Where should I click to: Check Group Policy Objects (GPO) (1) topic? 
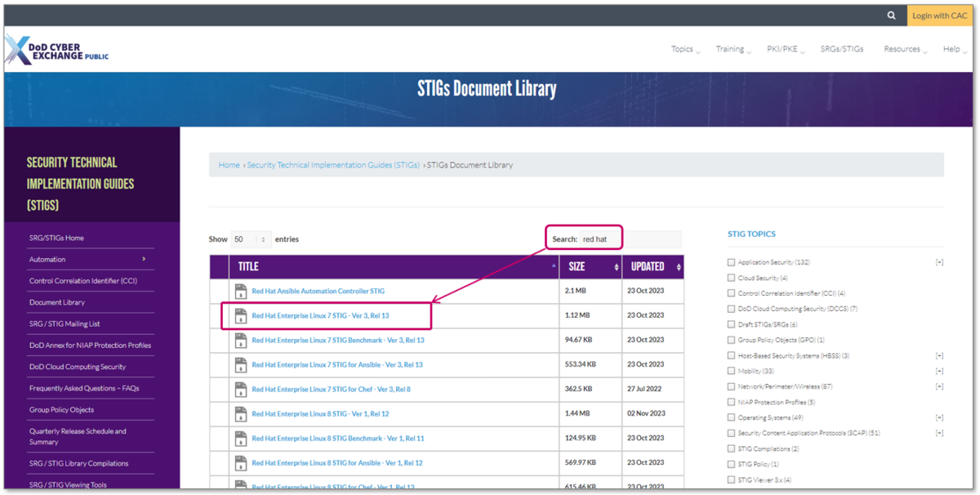pos(731,340)
